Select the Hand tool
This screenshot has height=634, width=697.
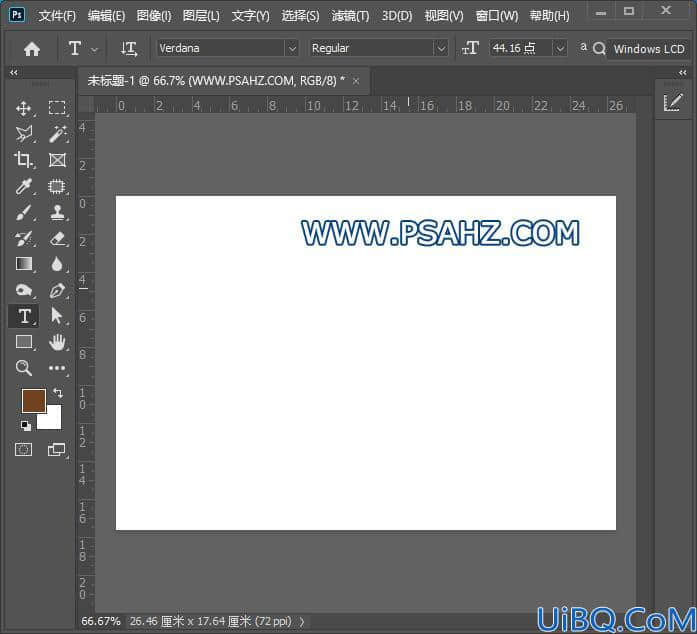pyautogui.click(x=57, y=342)
